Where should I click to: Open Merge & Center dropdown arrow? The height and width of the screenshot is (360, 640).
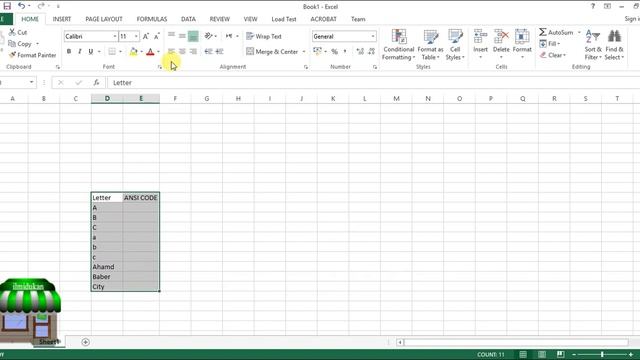[x=304, y=52]
